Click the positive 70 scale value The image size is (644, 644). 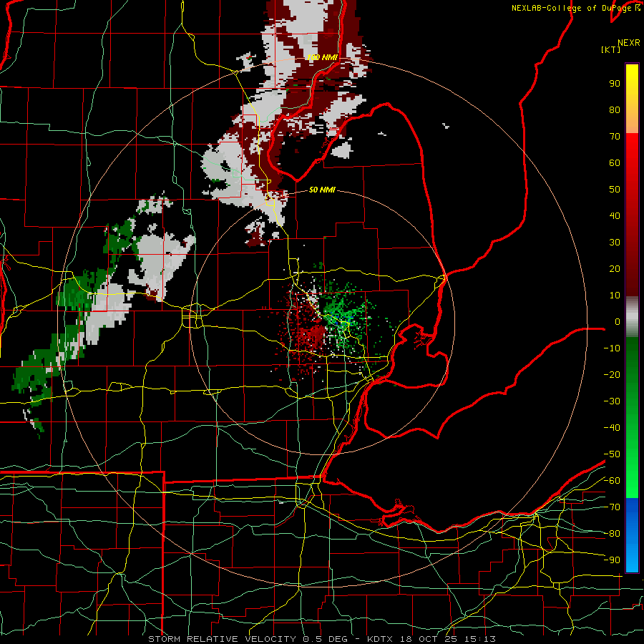(615, 137)
